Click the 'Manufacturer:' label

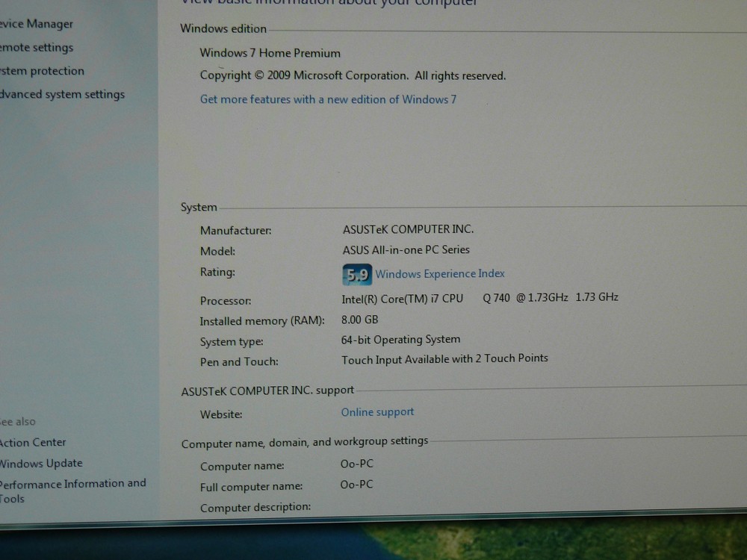pyautogui.click(x=236, y=231)
